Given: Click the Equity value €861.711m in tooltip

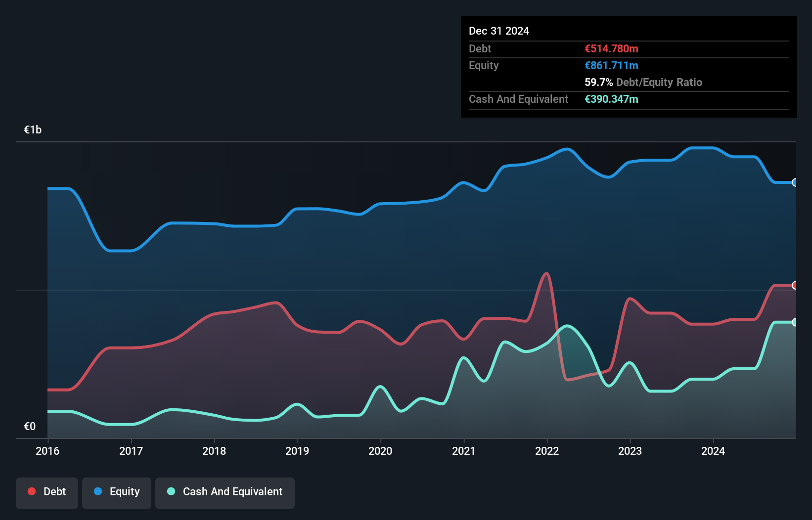Looking at the screenshot, I should 611,65.
